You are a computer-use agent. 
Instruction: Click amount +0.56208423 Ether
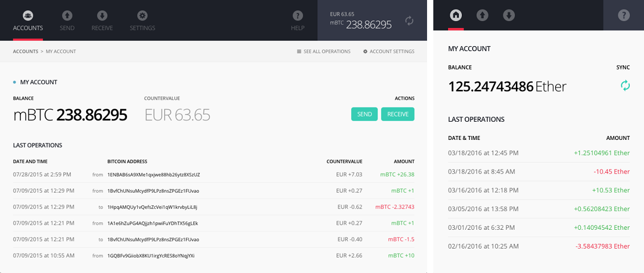click(x=602, y=209)
